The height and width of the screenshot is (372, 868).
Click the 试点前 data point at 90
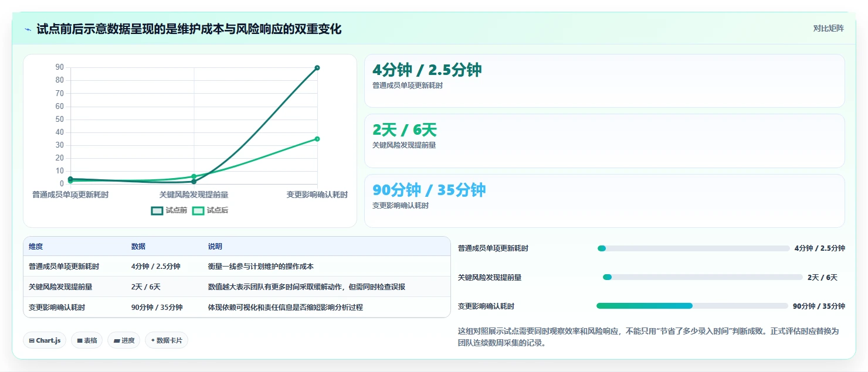(x=317, y=68)
